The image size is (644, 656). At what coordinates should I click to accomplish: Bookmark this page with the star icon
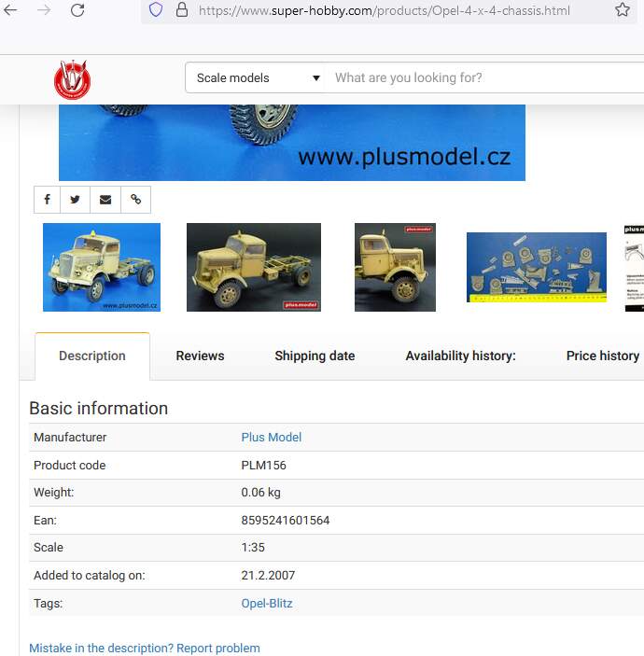tap(623, 9)
